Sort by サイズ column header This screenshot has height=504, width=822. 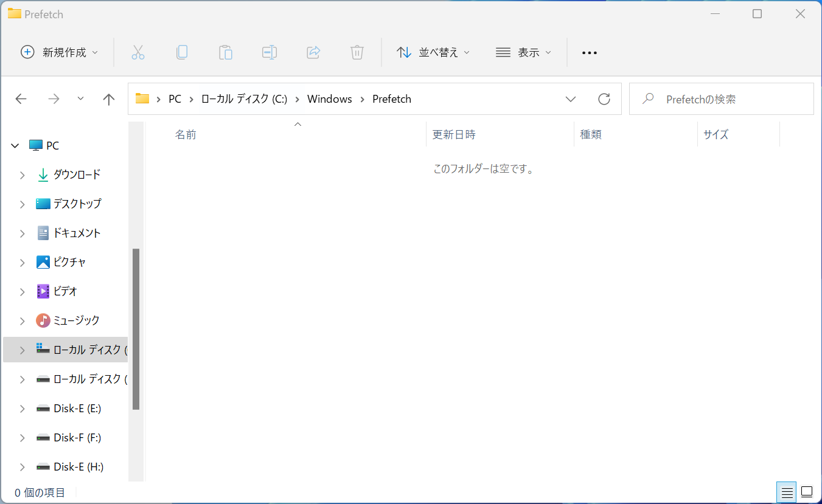click(716, 134)
